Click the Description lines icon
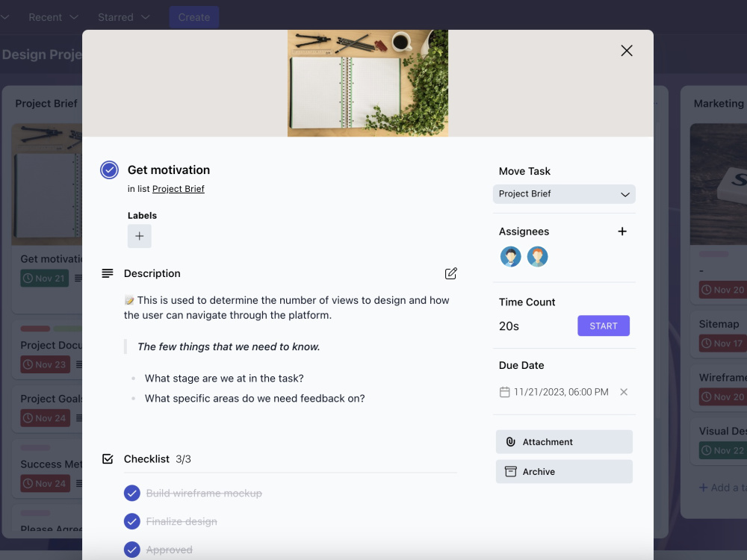The height and width of the screenshot is (560, 747). (106, 273)
